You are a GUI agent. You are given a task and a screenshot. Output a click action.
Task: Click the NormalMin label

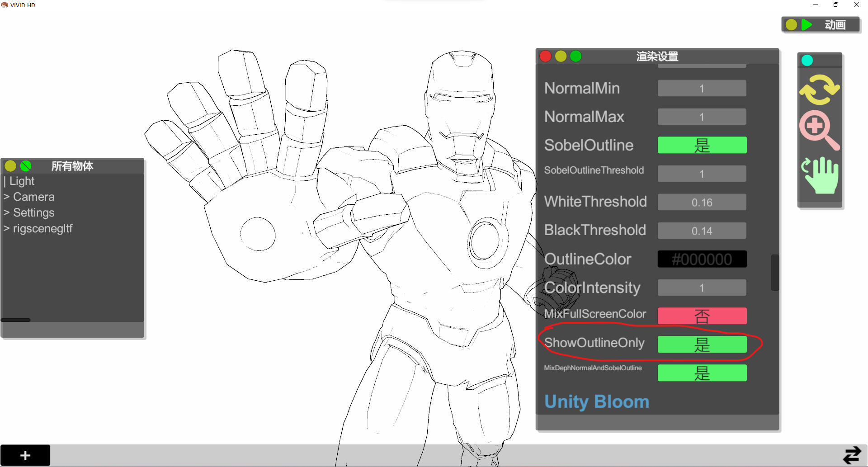[x=582, y=88]
